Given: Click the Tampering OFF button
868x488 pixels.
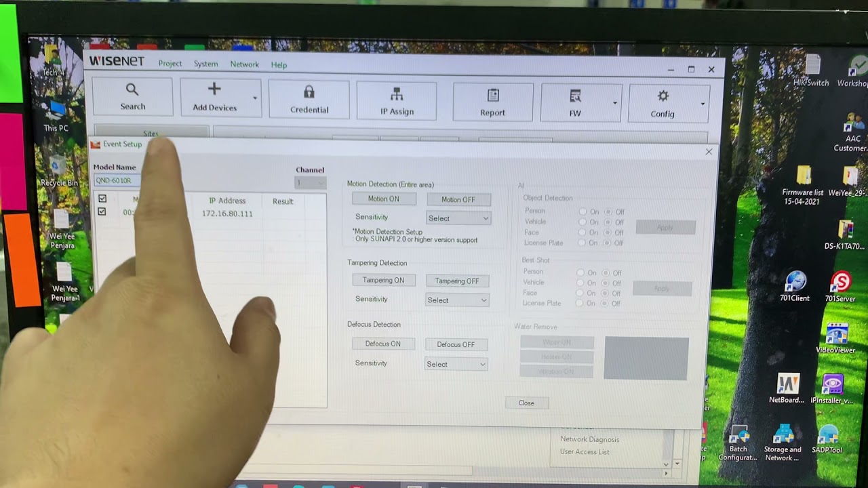Looking at the screenshot, I should (457, 281).
